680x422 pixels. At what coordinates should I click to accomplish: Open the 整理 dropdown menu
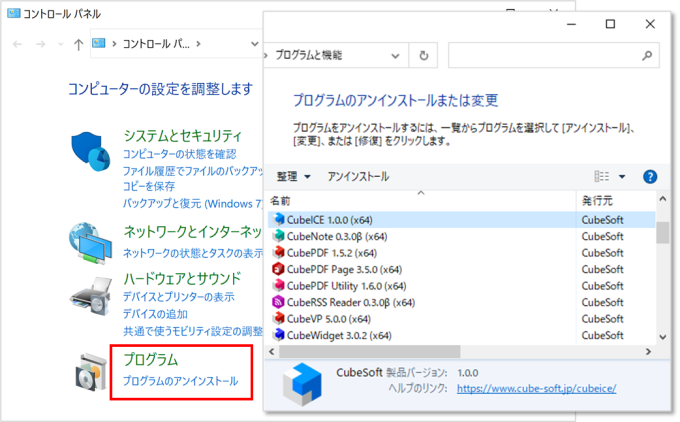[x=294, y=177]
